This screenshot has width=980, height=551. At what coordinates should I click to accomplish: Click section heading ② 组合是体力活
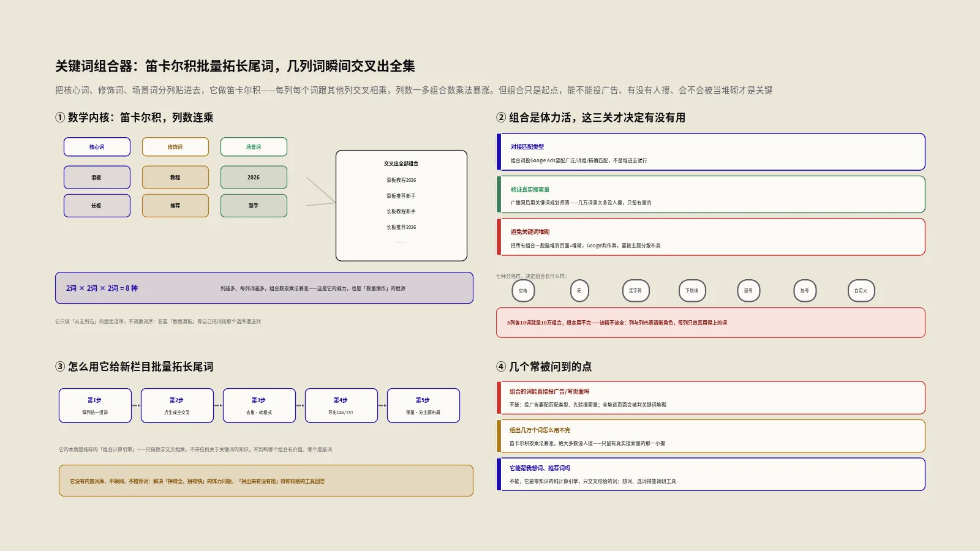tap(590, 118)
